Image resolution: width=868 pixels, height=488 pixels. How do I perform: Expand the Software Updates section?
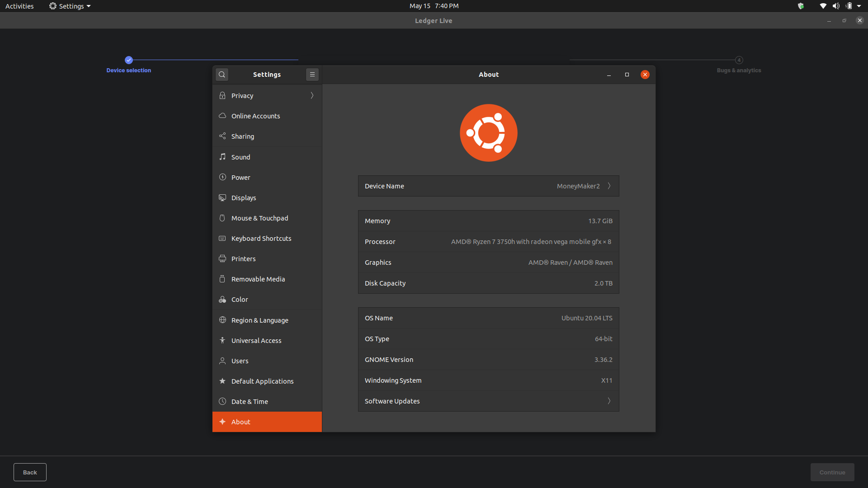pyautogui.click(x=609, y=401)
